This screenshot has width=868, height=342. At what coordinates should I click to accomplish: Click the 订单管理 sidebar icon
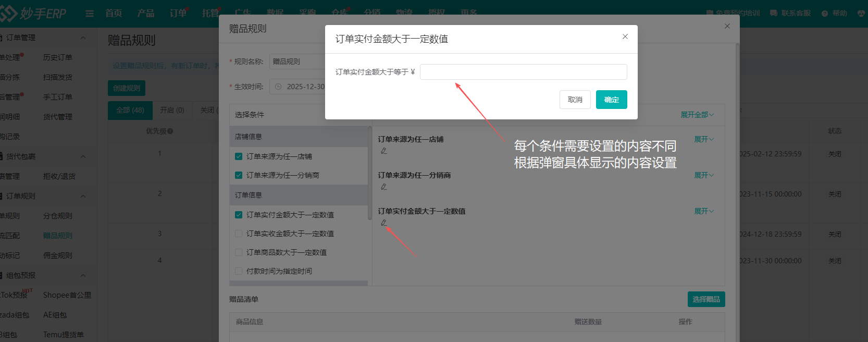click(x=2, y=38)
